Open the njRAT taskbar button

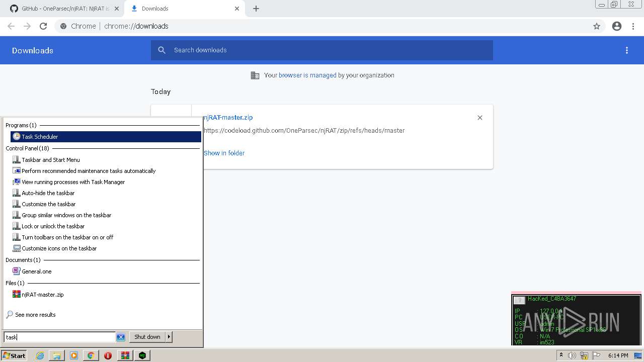pos(143,355)
